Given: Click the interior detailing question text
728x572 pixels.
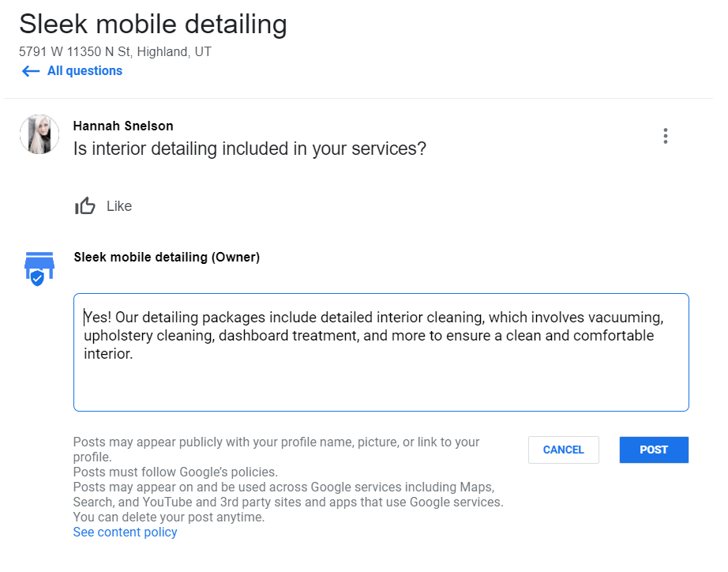Looking at the screenshot, I should point(250,149).
